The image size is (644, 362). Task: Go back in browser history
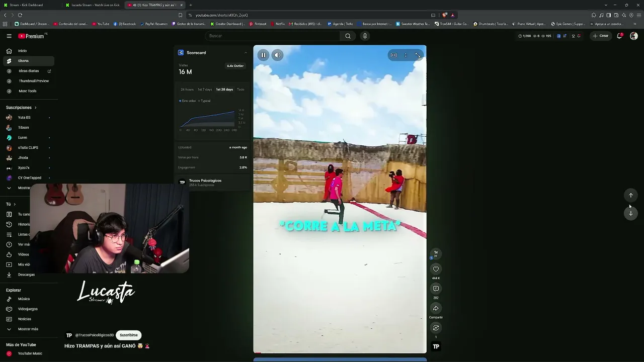[6, 15]
